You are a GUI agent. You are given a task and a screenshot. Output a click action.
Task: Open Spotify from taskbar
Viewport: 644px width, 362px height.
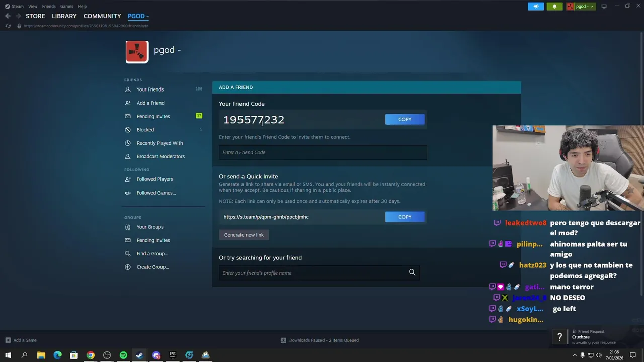coord(123,355)
